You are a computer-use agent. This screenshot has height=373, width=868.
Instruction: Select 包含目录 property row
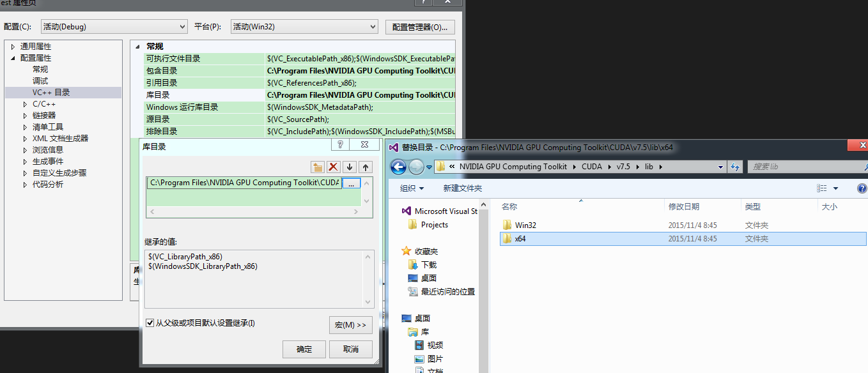(x=299, y=71)
